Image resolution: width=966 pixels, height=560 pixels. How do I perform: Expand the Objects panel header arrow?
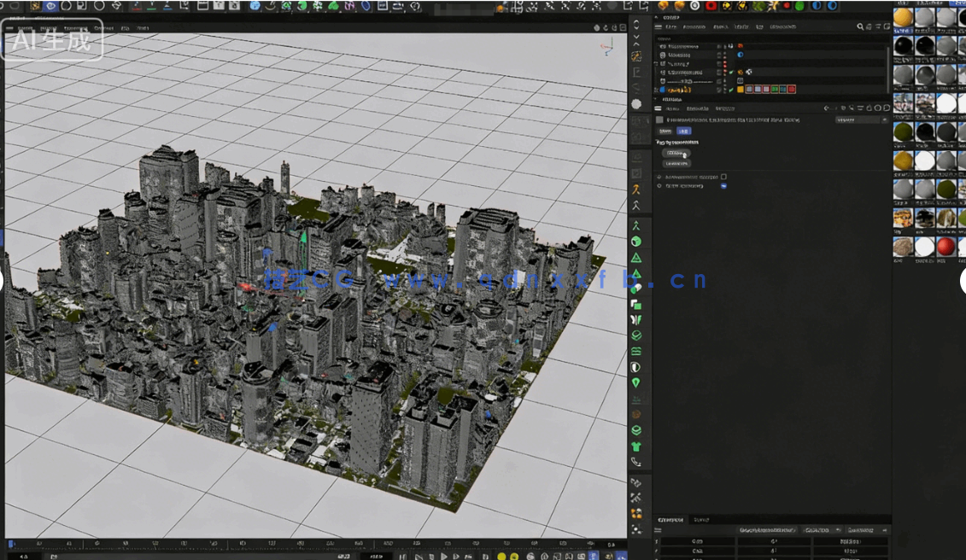[656, 17]
